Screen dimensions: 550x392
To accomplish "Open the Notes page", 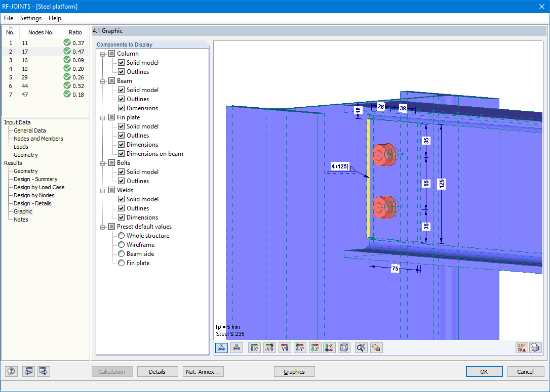I will [21, 220].
